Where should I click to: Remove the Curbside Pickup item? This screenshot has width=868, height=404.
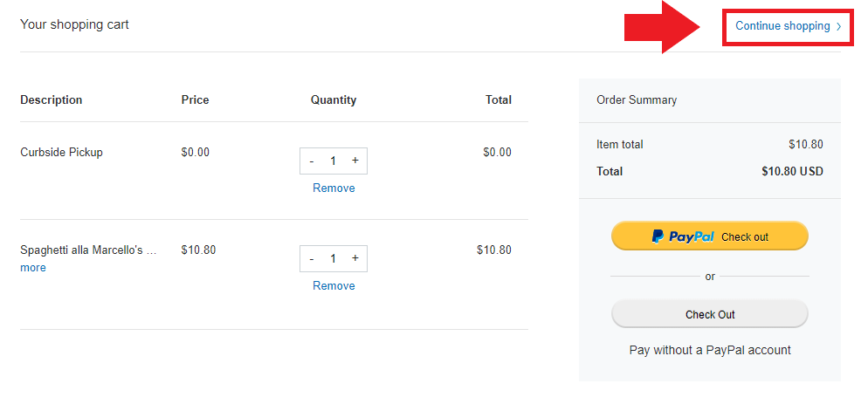pos(334,188)
